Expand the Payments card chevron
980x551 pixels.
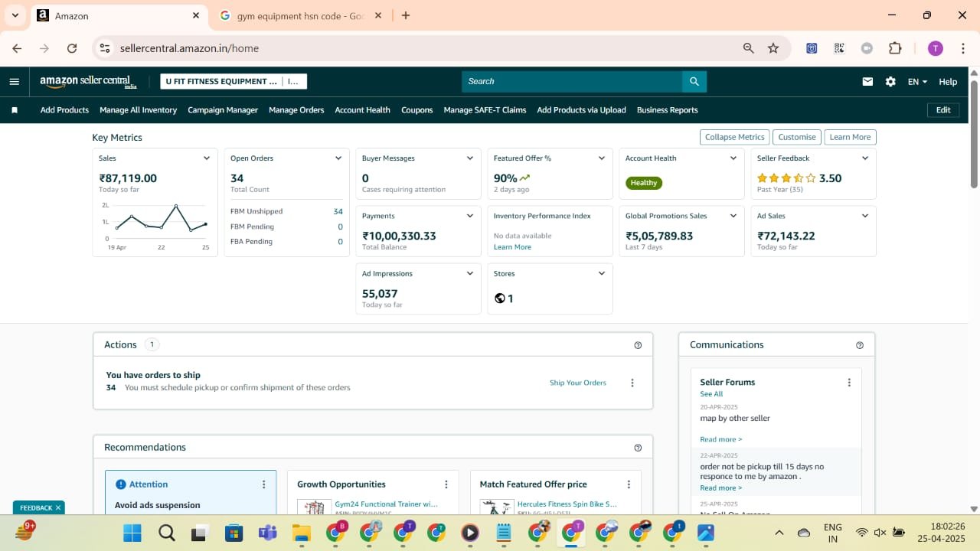click(x=469, y=216)
